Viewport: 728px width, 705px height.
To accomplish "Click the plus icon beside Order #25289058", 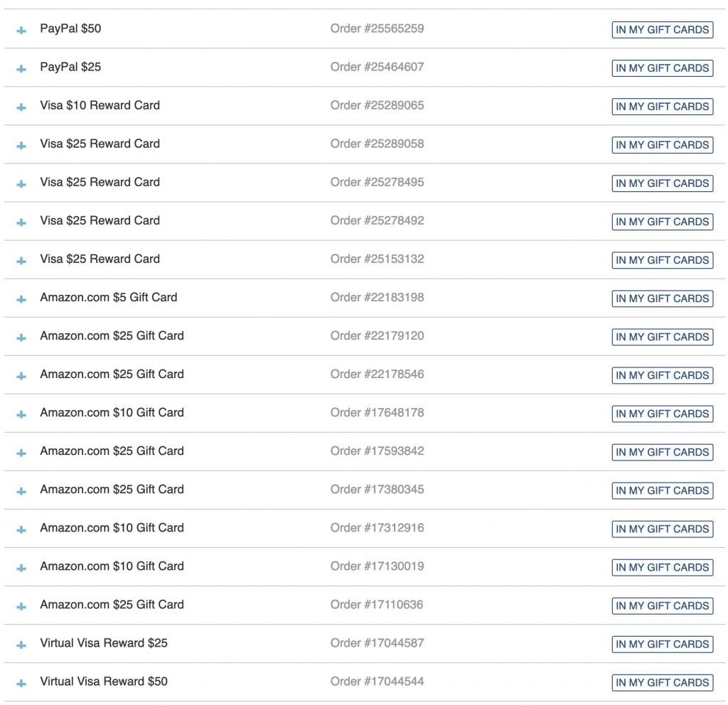I will coord(21,145).
